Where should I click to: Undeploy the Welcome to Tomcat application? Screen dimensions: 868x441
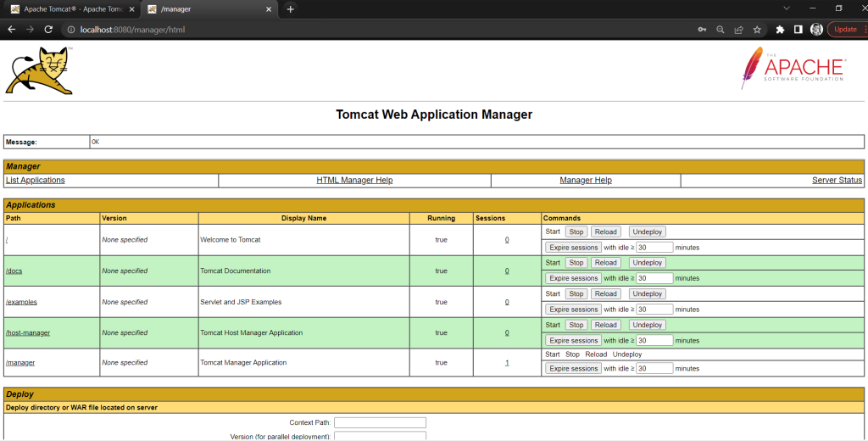point(647,232)
